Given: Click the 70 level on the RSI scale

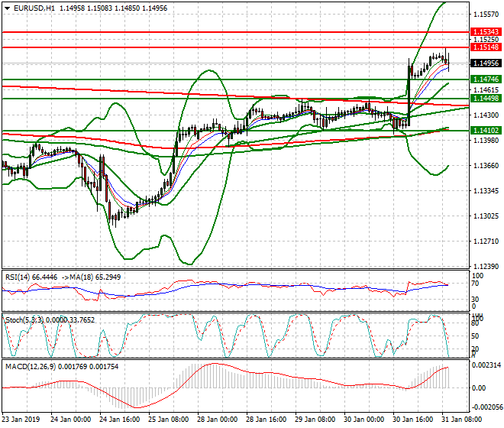Looking at the screenshot, I should [x=478, y=284].
